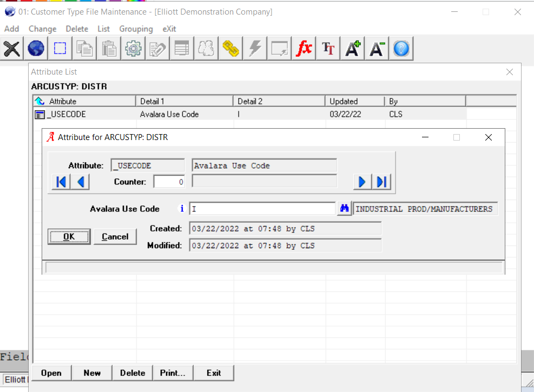Go to last attribute record arrow
This screenshot has height=392, width=534.
click(381, 182)
